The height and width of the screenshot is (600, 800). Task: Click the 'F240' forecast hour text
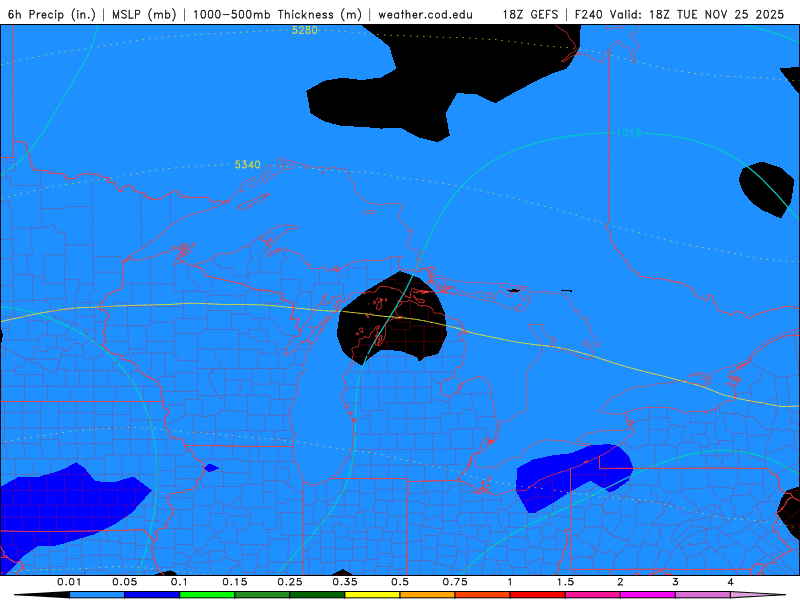tap(589, 14)
